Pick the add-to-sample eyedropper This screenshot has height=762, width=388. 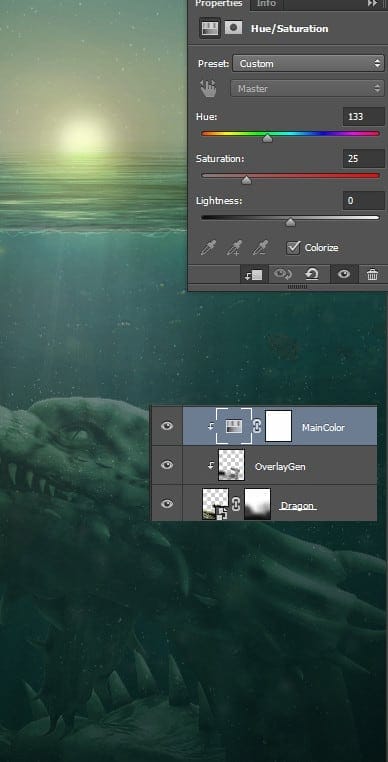click(234, 248)
